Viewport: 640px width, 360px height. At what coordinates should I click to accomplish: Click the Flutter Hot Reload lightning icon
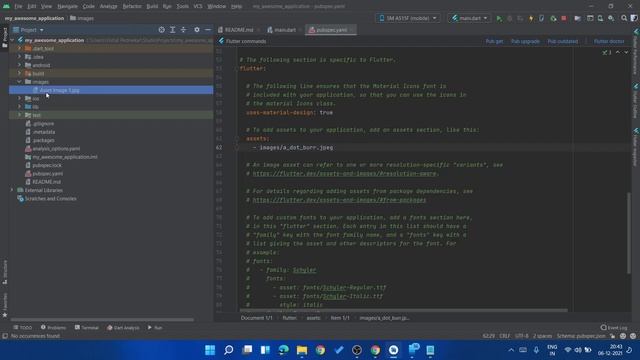pos(531,18)
